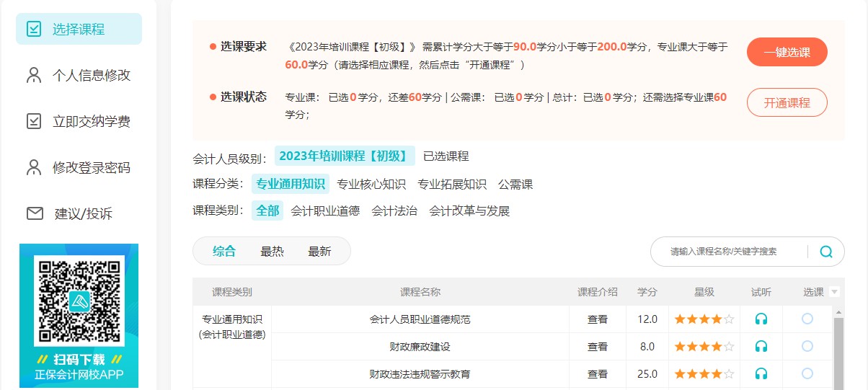Select 专业拓展知识 course category
The image size is (868, 390).
pyautogui.click(x=452, y=184)
